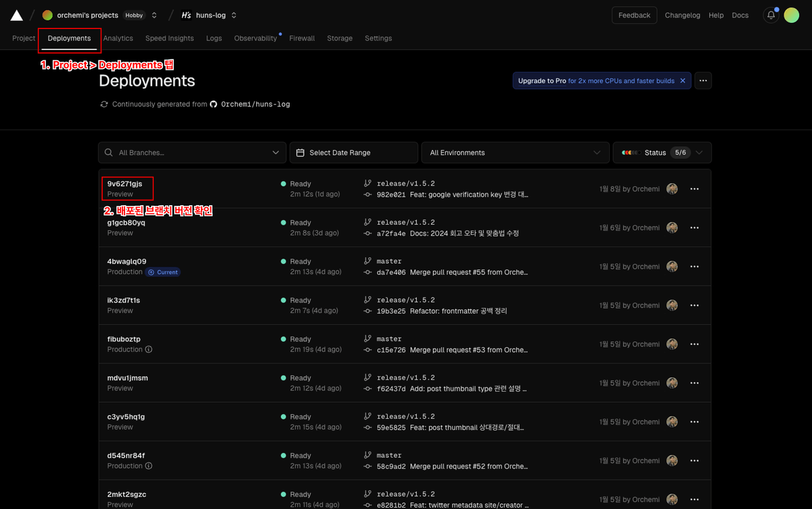Click the refresh icon beside Continuously generated
Image resolution: width=812 pixels, height=509 pixels.
104,104
